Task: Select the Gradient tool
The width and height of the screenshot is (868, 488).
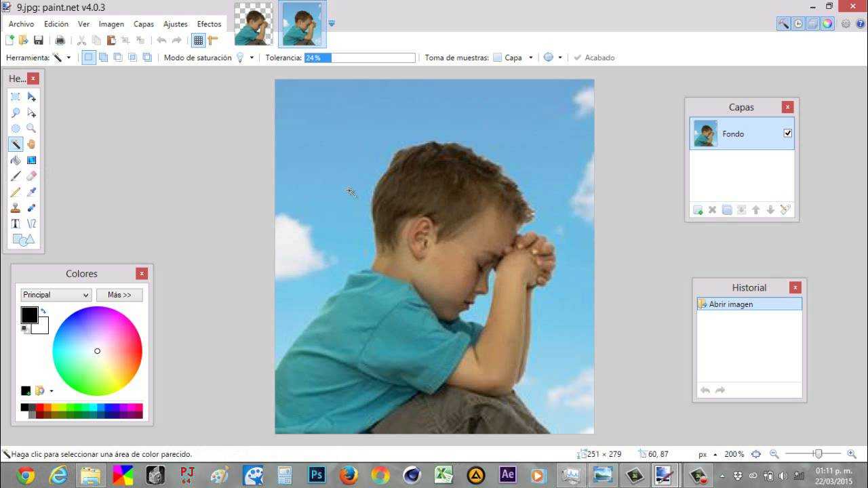Action: 31,160
